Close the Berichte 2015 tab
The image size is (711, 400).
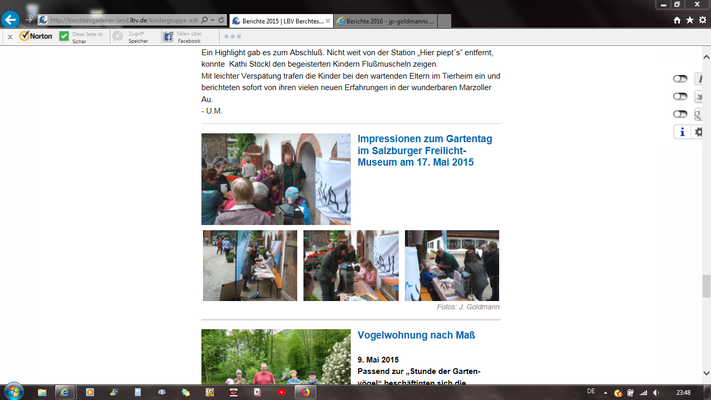point(328,21)
